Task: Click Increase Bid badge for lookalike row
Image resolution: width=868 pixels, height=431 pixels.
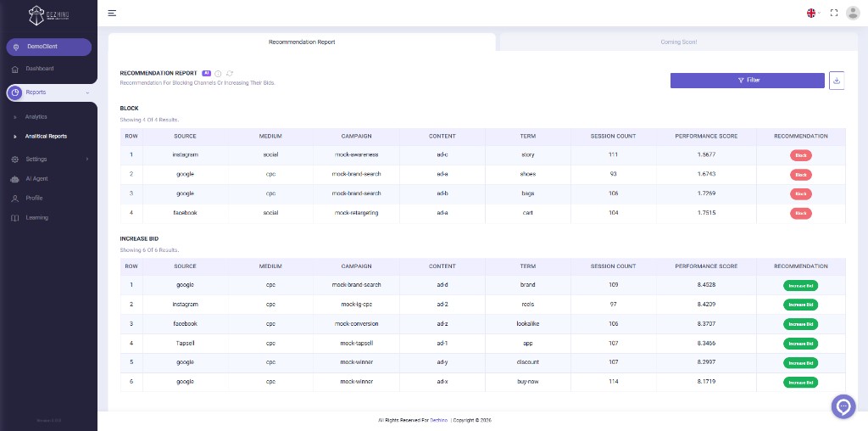Action: coord(800,324)
